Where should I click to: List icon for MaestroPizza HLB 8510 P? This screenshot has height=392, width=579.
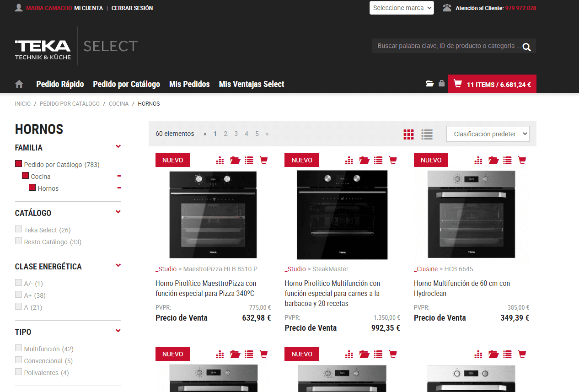(249, 160)
